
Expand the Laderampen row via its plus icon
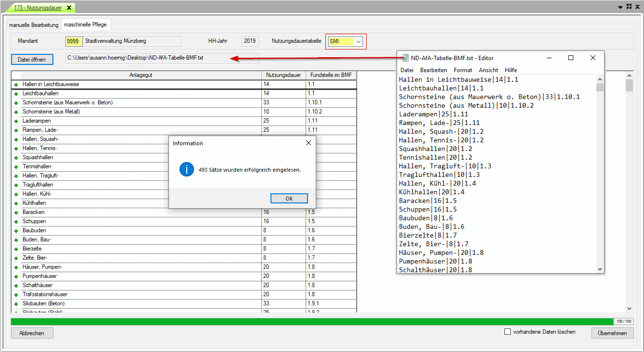[x=16, y=121]
